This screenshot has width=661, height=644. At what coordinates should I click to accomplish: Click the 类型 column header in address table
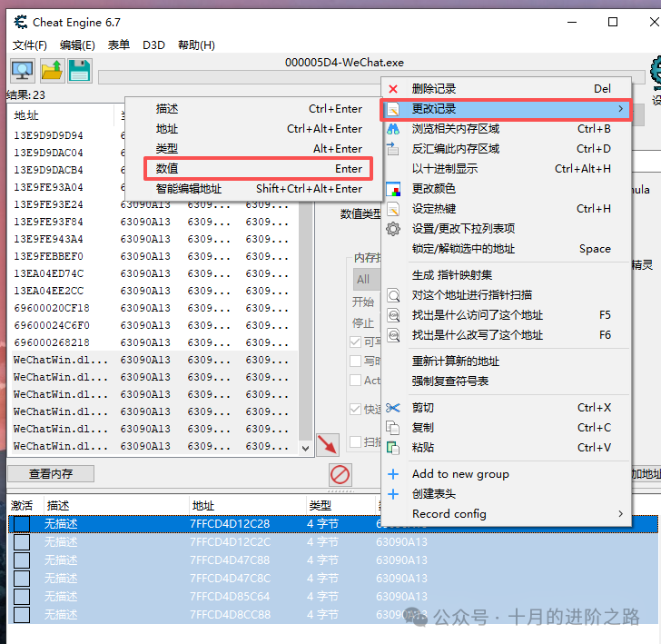[340, 506]
